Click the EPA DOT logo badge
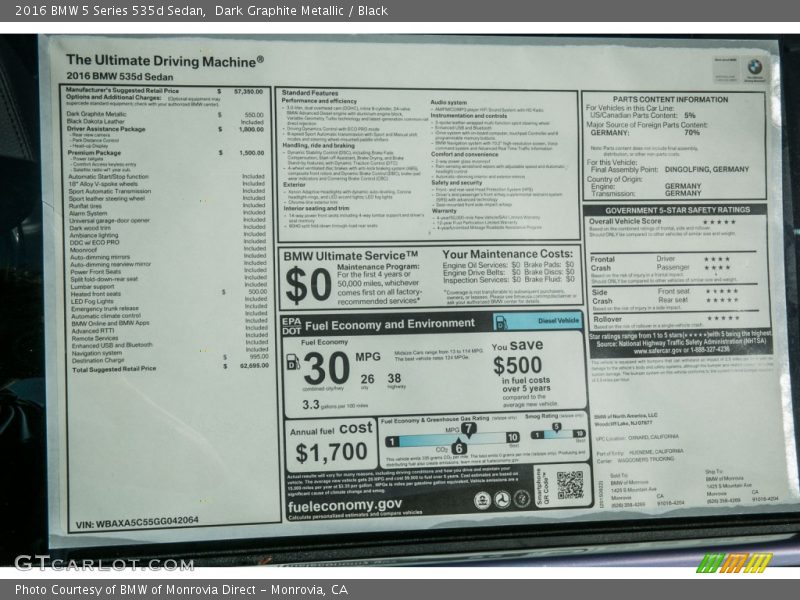Viewport: 800px width, 600px height. (x=290, y=323)
